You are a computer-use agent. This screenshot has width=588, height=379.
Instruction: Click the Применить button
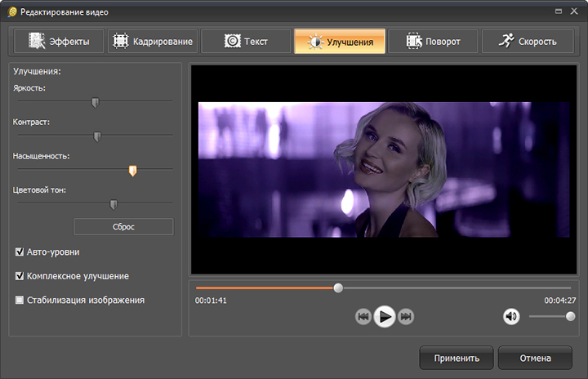point(457,358)
